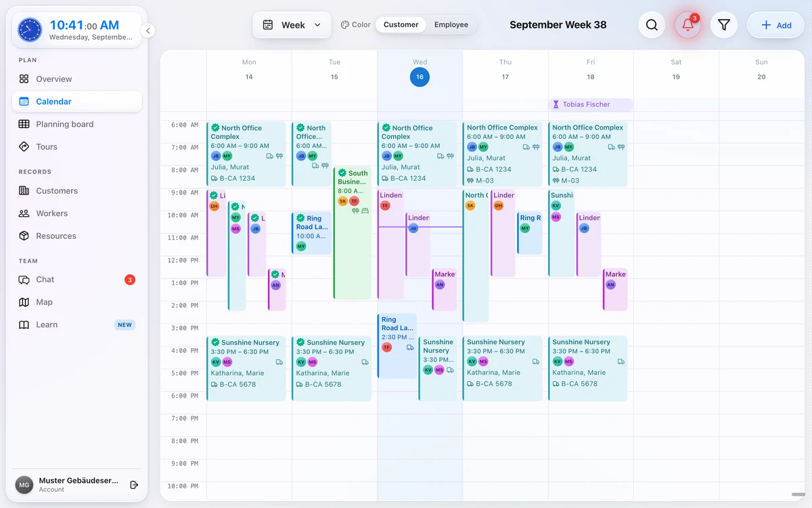812x508 pixels.
Task: Click the Add button
Action: pyautogui.click(x=775, y=25)
